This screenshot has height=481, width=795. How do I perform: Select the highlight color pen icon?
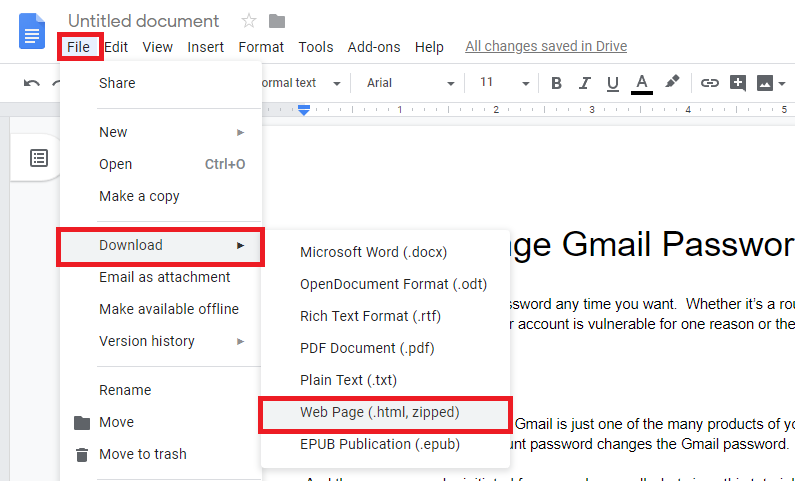click(x=672, y=83)
